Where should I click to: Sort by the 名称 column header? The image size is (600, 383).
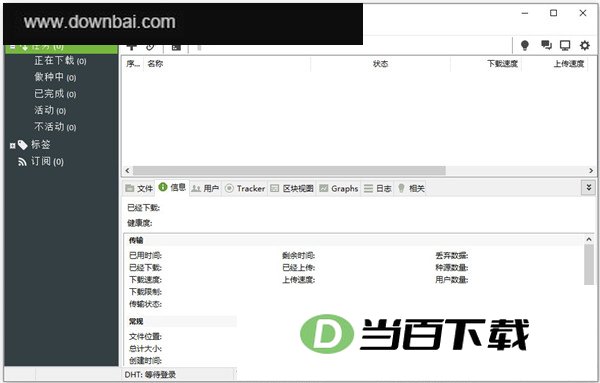coord(227,64)
